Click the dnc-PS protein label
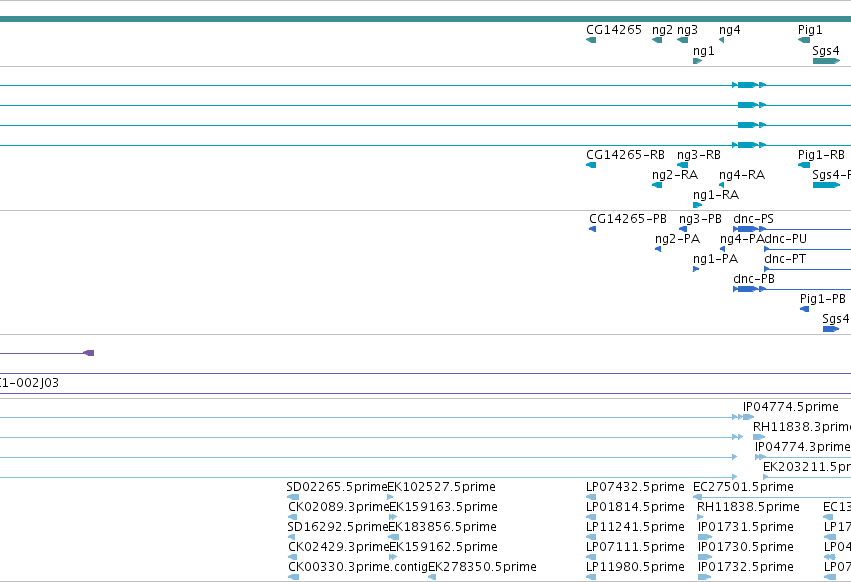Image resolution: width=851 pixels, height=582 pixels. (753, 219)
